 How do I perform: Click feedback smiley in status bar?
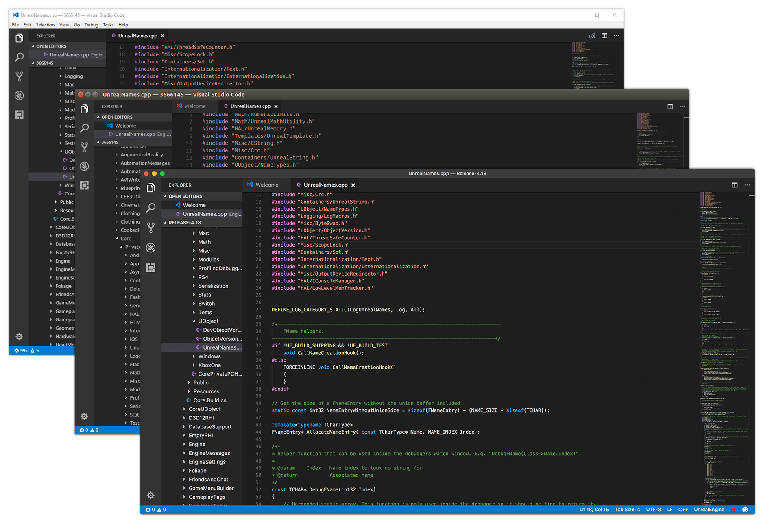point(745,510)
